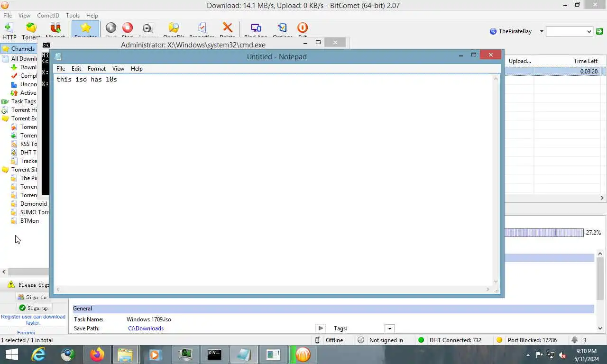
Task: Switch to cmd.exe taskbar button
Action: pos(214,355)
